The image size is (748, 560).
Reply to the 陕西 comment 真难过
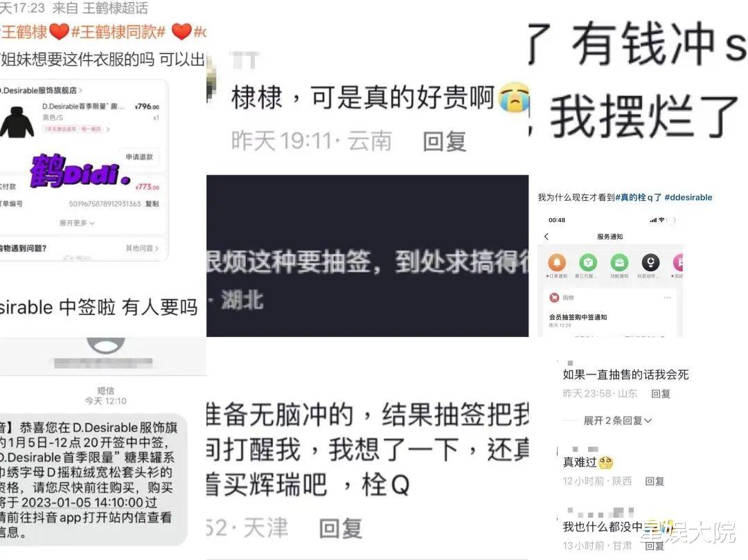coord(654,481)
